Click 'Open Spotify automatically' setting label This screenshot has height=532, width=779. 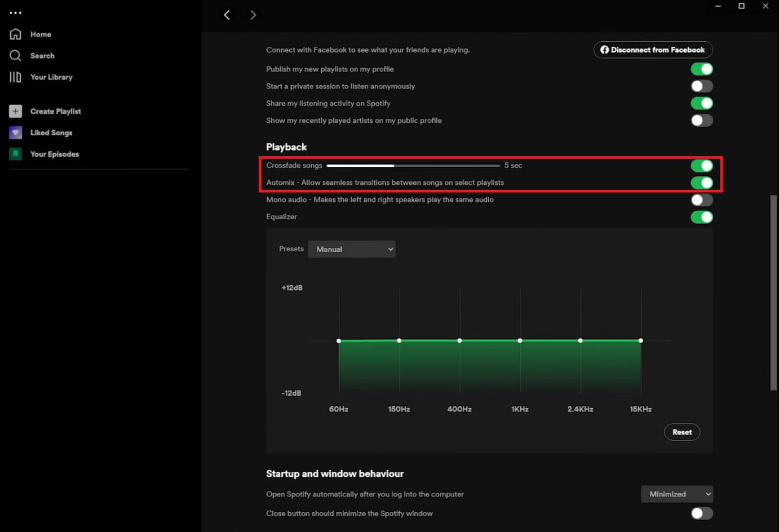365,494
